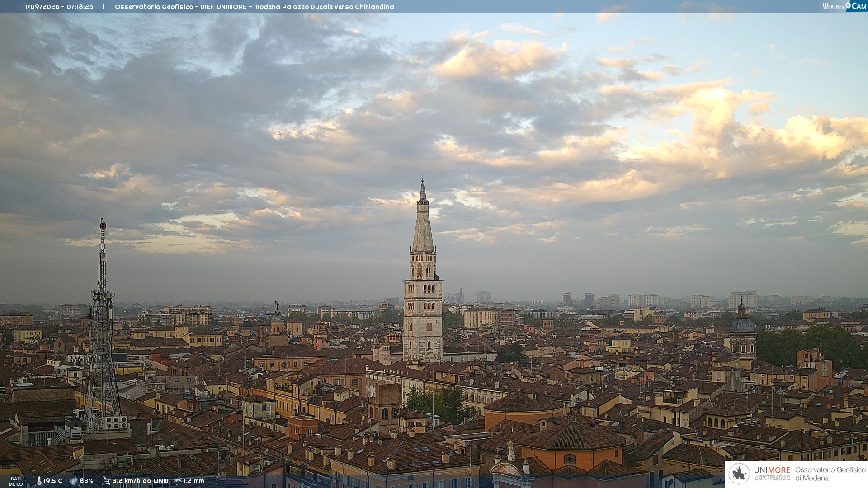Click the camera lens in WeatherCam logo
This screenshot has width=868, height=488.
(x=848, y=6)
